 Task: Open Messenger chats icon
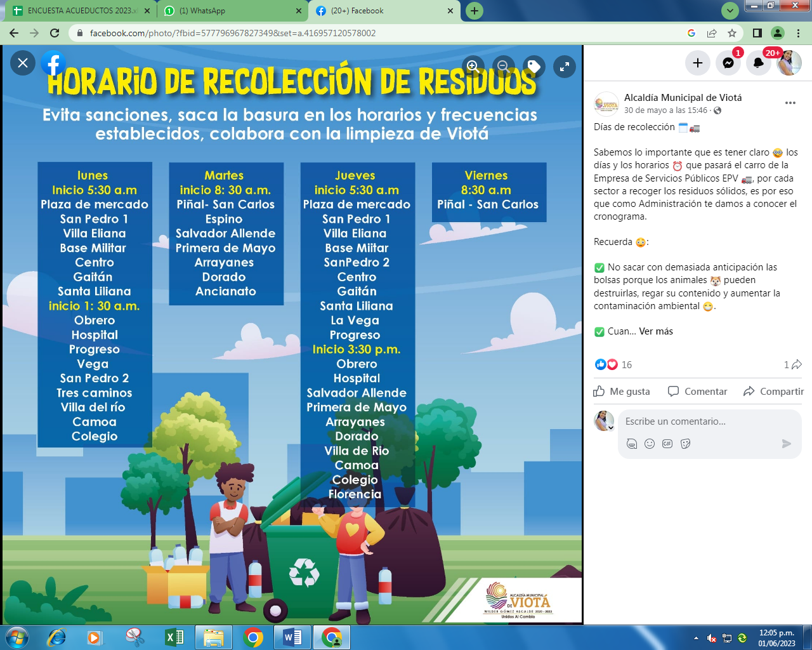[x=728, y=63]
